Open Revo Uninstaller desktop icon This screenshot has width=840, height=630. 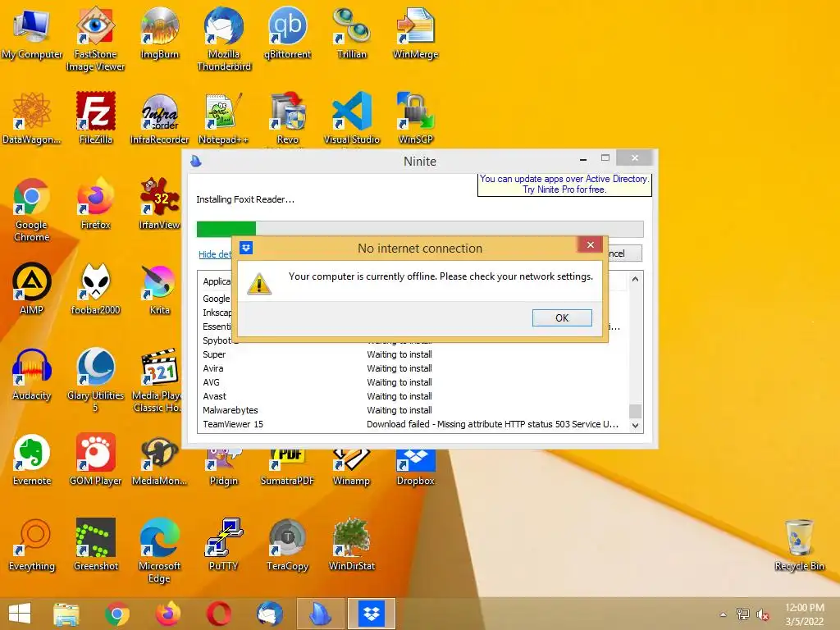[x=288, y=119]
